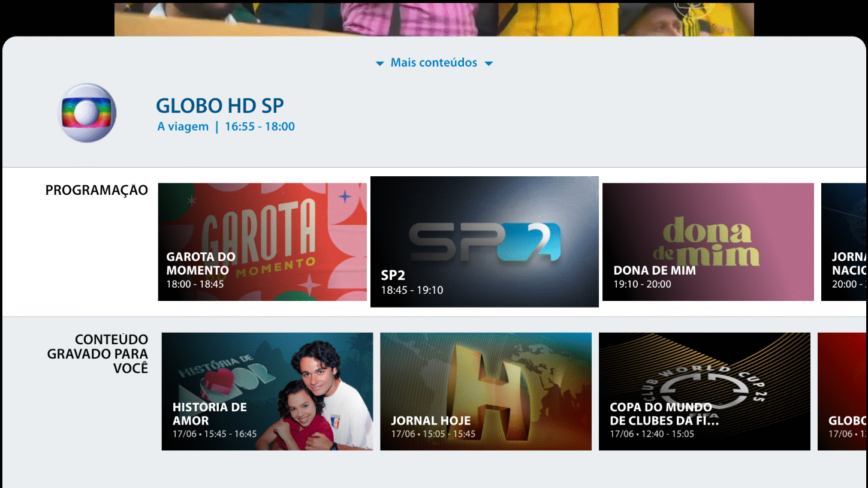Click the 19:10 - 20:00 time on Dona de Mim

(642, 284)
